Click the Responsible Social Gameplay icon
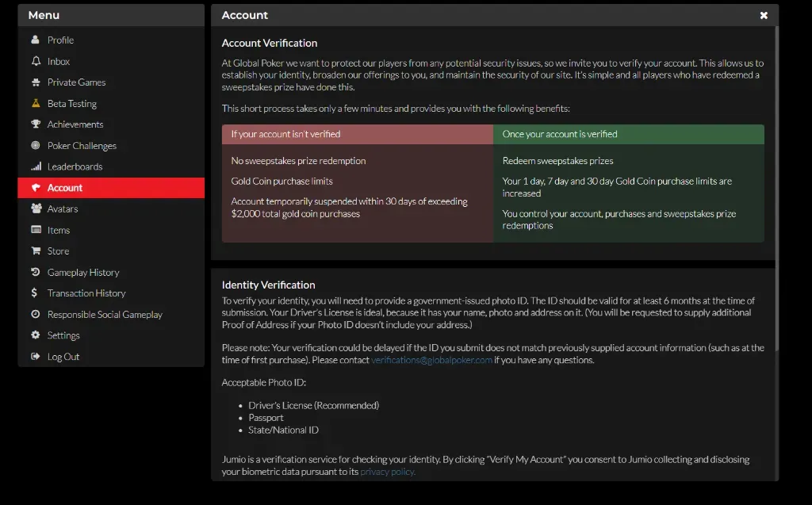This screenshot has width=812, height=505. pyautogui.click(x=35, y=314)
